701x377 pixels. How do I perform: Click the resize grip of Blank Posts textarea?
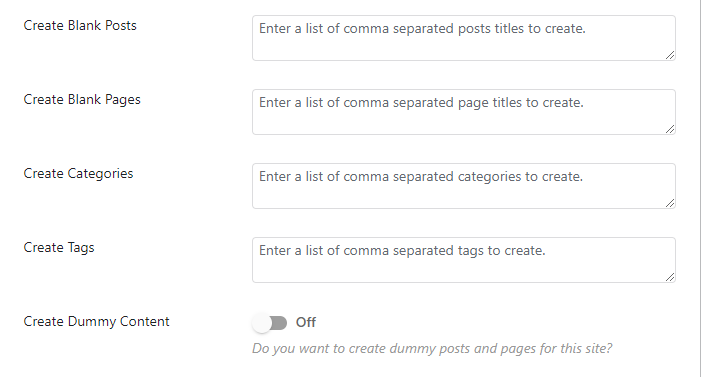pos(670,55)
